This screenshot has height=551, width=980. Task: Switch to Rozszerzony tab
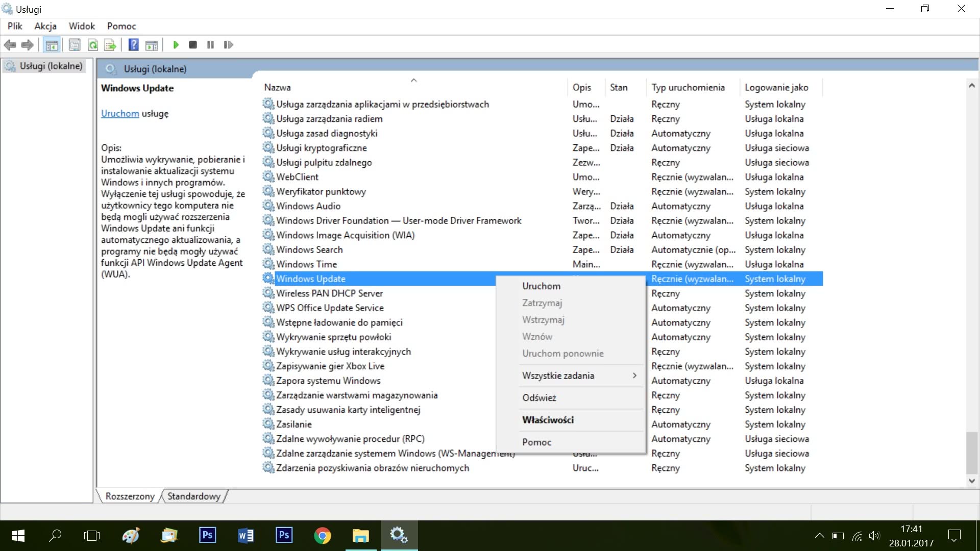click(x=130, y=496)
